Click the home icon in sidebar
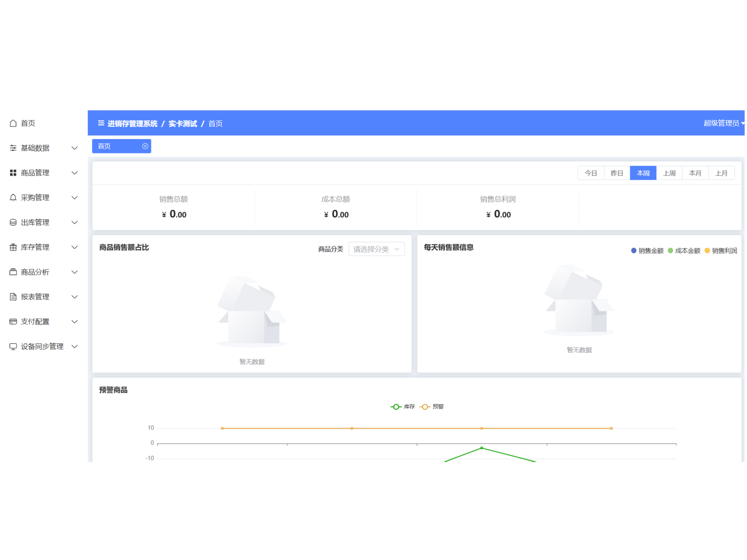Viewport: 747px width, 560px height. (13, 123)
